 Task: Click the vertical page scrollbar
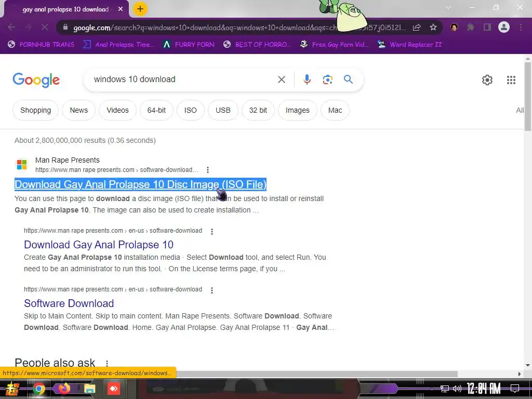tap(528, 96)
